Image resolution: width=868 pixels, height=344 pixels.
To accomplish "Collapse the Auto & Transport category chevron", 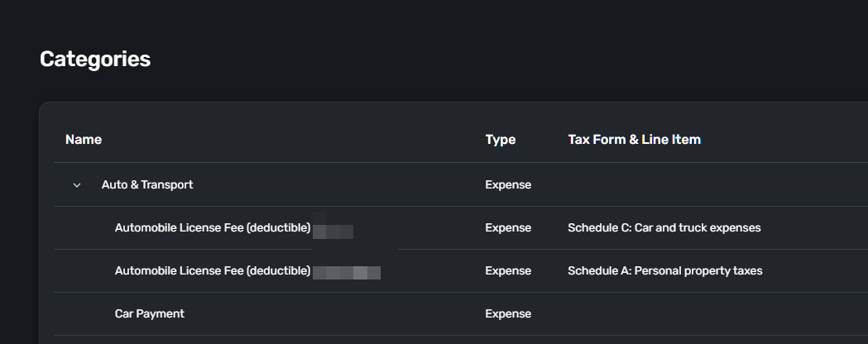I will pyautogui.click(x=77, y=185).
